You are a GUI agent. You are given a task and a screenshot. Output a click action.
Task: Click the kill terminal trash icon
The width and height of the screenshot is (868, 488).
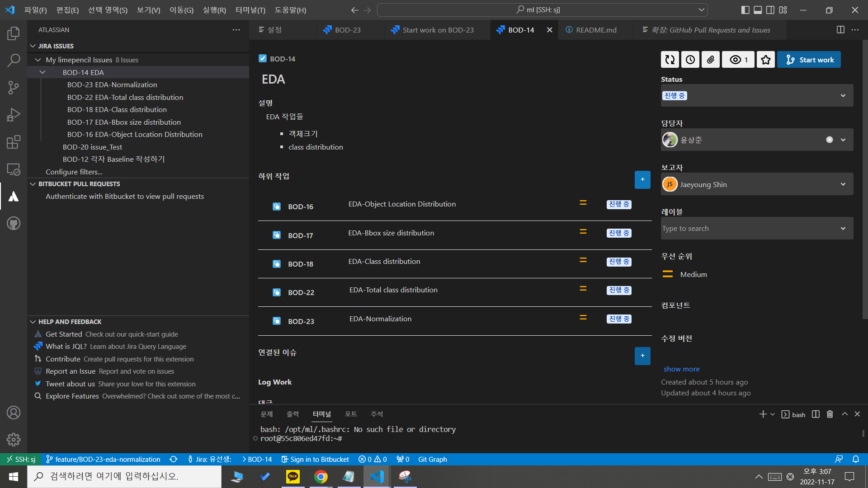coord(830,414)
